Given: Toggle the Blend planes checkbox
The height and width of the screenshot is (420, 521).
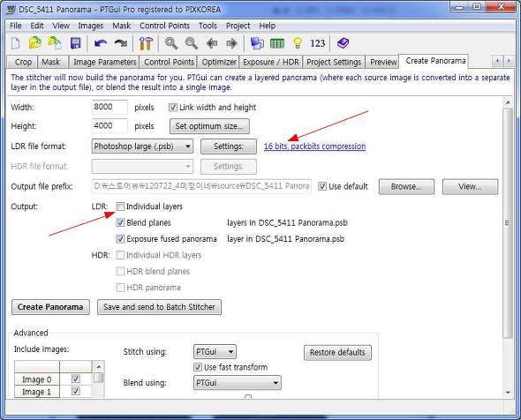Looking at the screenshot, I should [x=120, y=222].
